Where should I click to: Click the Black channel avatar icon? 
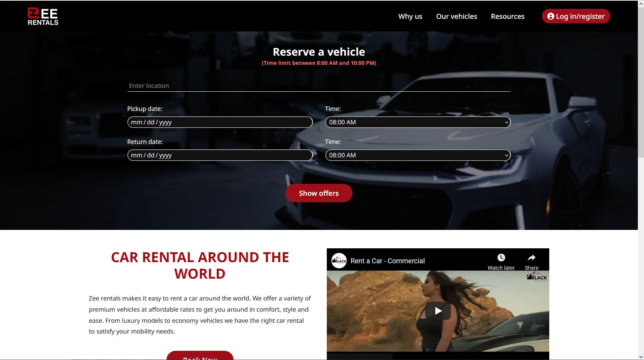339,261
